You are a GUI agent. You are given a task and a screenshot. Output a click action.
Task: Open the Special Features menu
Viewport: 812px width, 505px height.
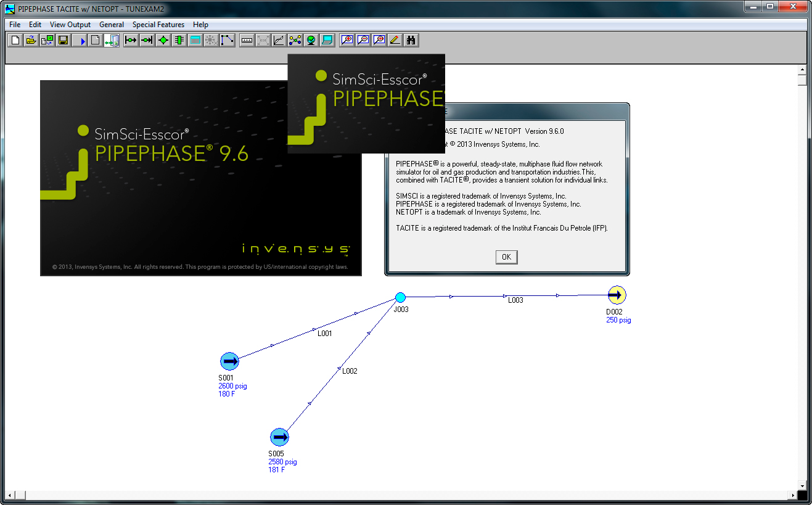(158, 24)
